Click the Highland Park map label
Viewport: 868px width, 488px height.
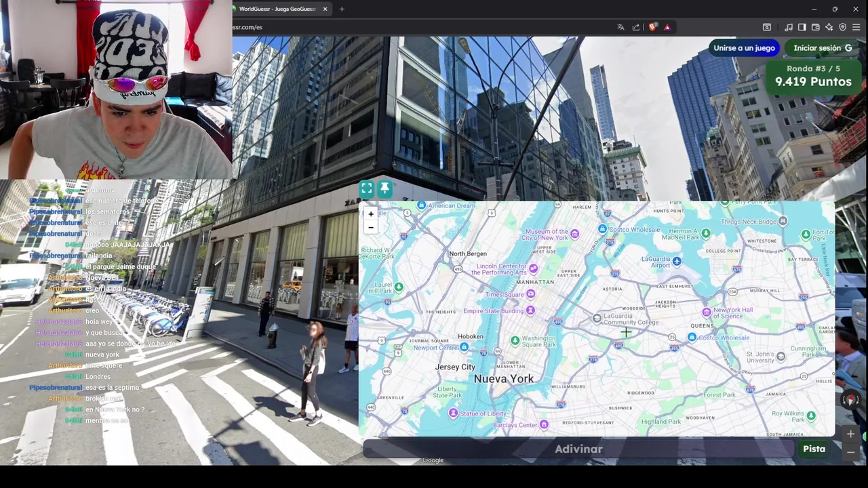pos(660,422)
